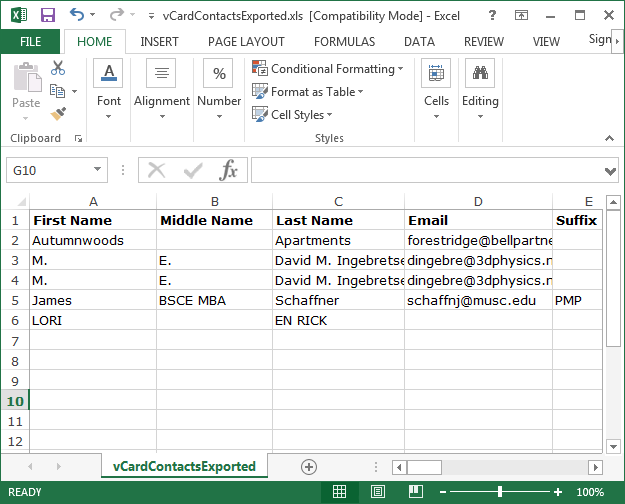
Task: Customize Quick Access Toolbar dropdown
Action: tap(151, 16)
